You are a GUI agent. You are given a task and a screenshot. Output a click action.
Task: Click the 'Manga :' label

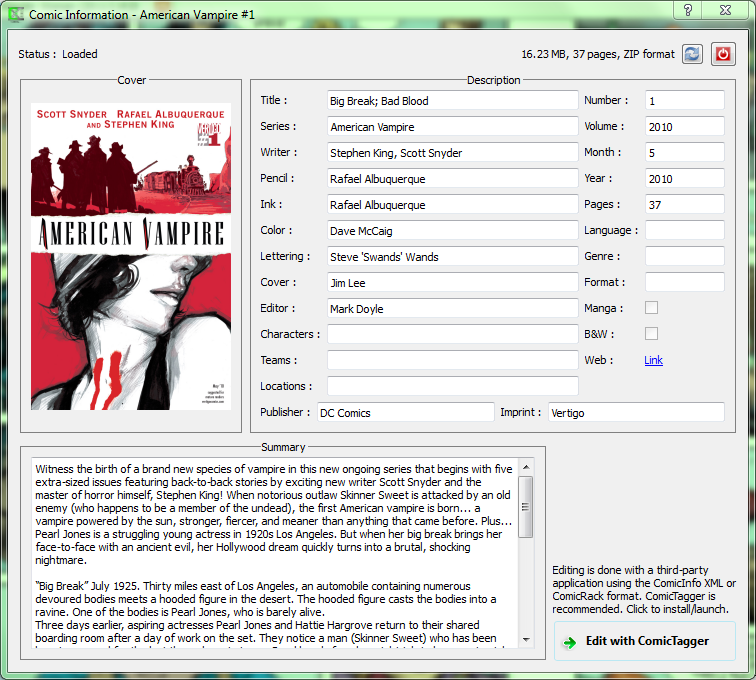(x=603, y=308)
